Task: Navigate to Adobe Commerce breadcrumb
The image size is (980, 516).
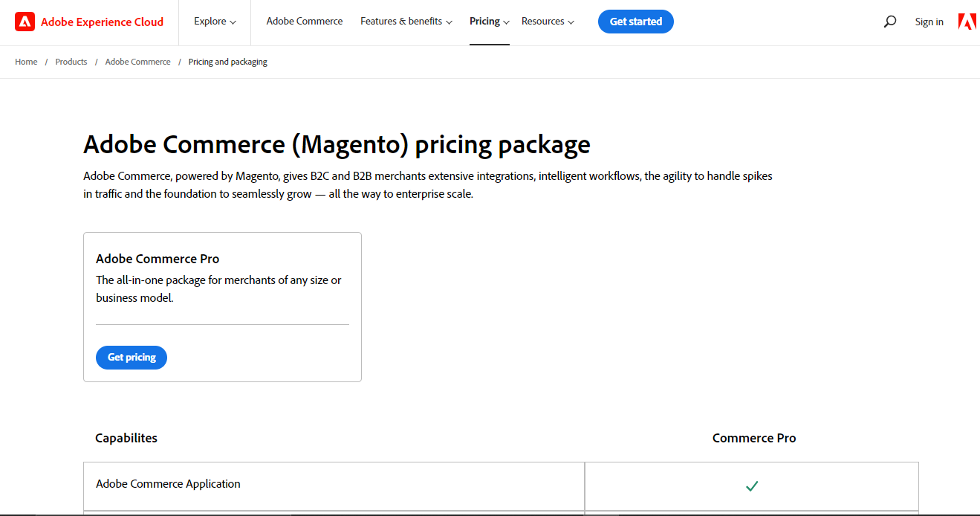Action: click(x=137, y=62)
